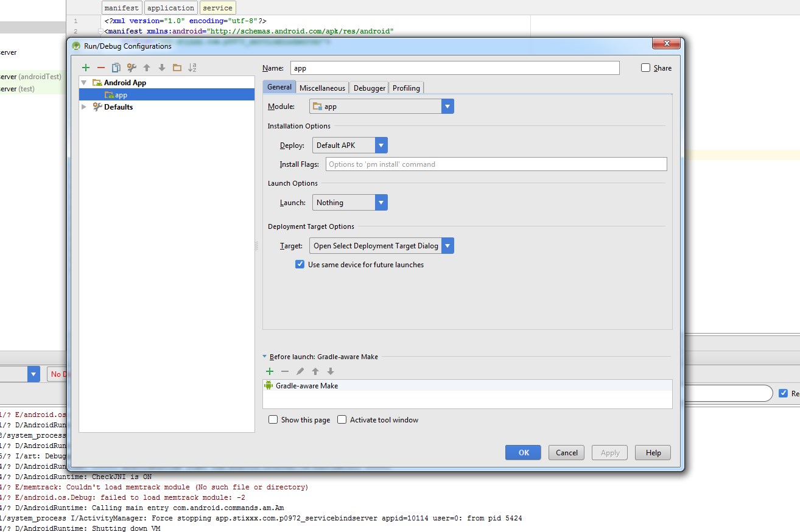Viewport: 800px width, 532px height.
Task: Switch to the Debugger tab
Action: [370, 88]
